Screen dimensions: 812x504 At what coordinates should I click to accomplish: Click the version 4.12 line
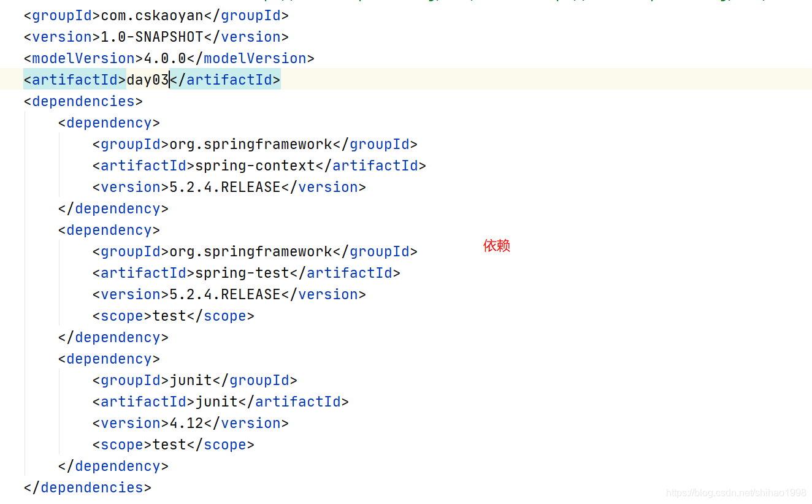pos(190,423)
